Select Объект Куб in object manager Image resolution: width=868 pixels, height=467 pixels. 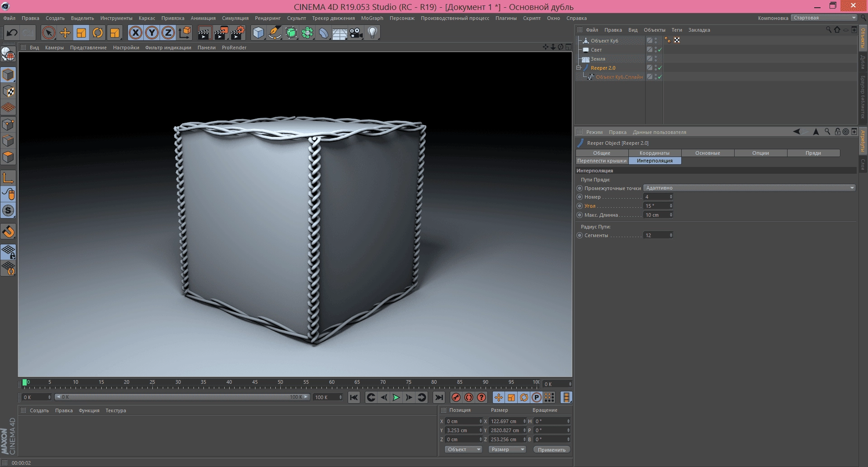604,41
